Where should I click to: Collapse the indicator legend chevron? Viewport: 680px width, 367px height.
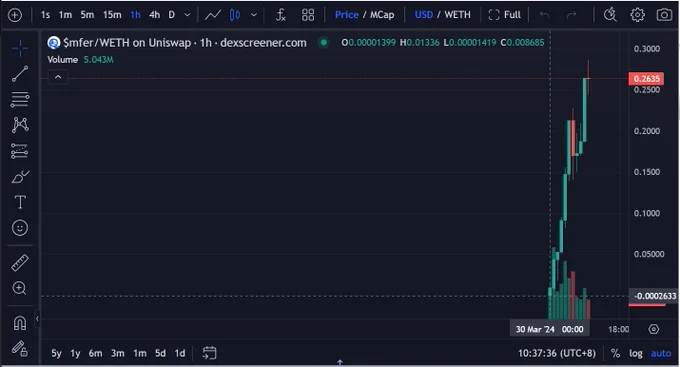coord(58,77)
